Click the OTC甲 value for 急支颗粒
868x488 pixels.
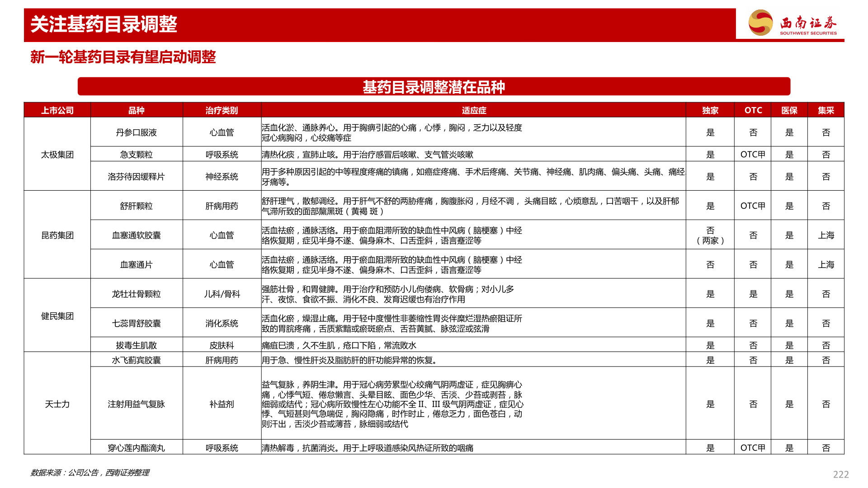point(753,154)
